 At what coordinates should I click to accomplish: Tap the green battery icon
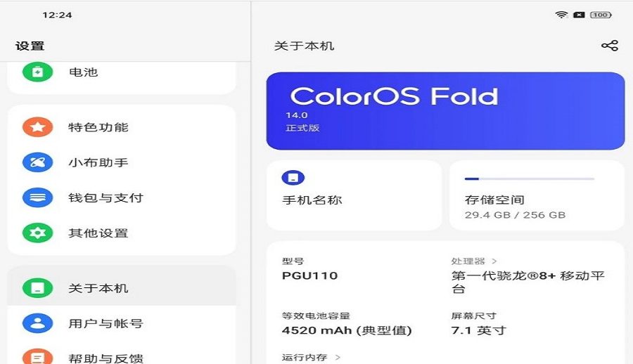[37, 72]
